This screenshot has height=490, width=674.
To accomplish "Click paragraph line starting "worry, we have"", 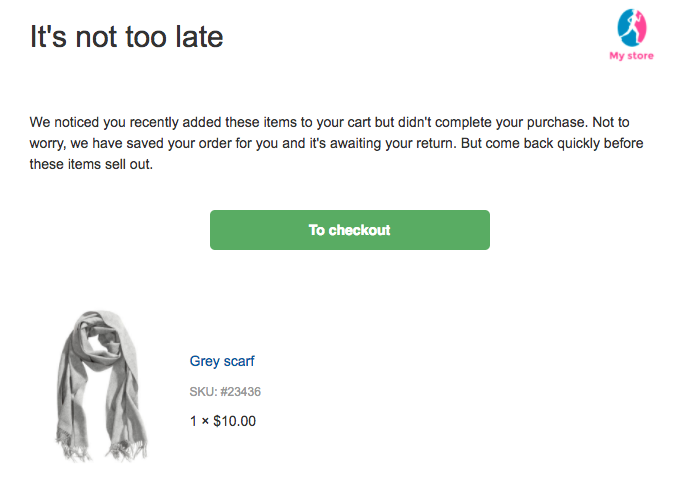I will 336,144.
